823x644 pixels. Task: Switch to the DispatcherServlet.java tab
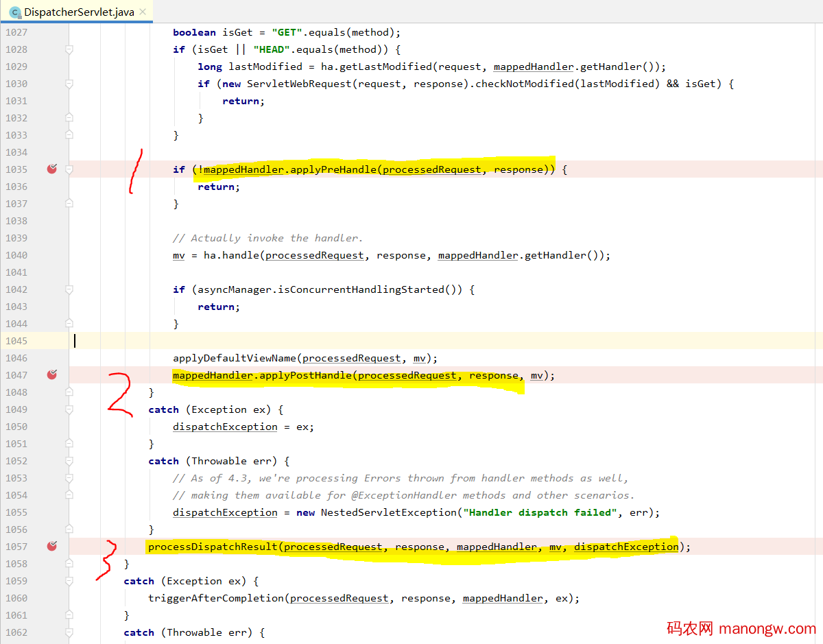click(79, 12)
